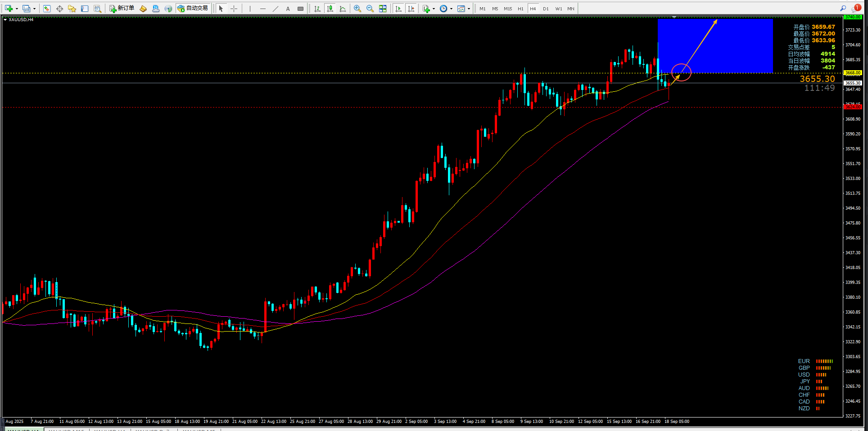The height and width of the screenshot is (431, 868).
Task: Draw a horizontal line tool
Action: click(x=263, y=9)
